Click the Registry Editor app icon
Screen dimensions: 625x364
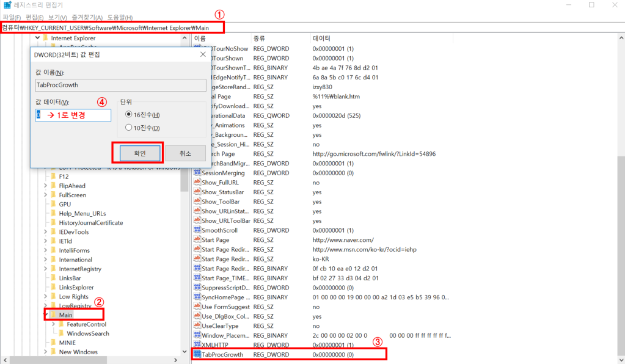point(7,5)
